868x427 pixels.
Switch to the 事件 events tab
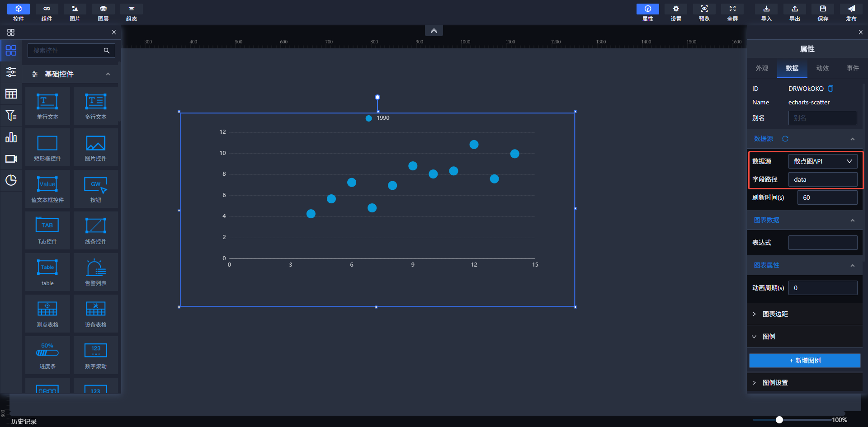coord(853,68)
